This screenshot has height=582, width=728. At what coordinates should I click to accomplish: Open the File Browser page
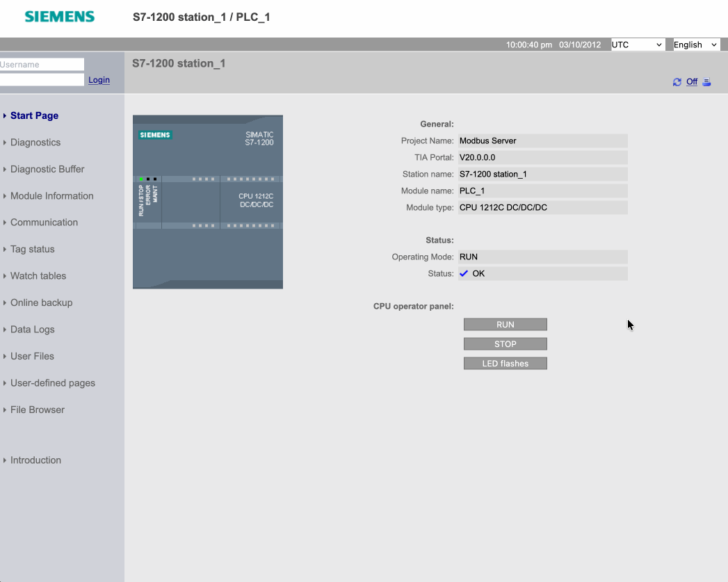point(37,410)
